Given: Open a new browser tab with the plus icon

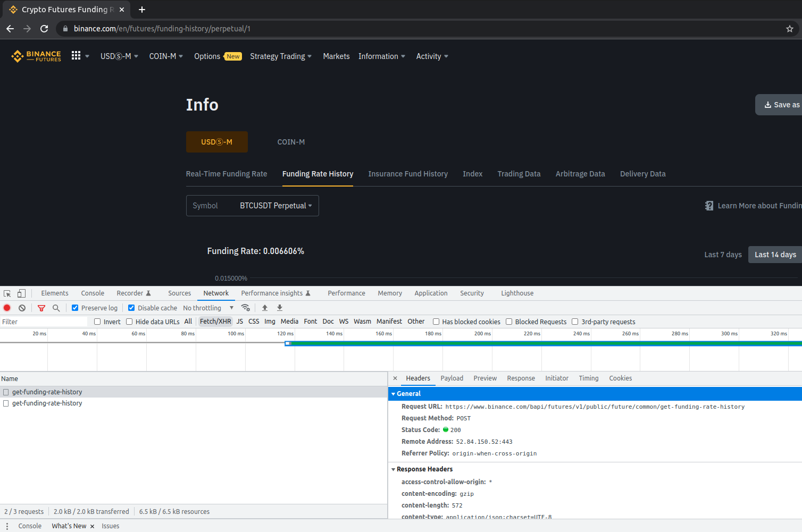Looking at the screenshot, I should [x=142, y=10].
